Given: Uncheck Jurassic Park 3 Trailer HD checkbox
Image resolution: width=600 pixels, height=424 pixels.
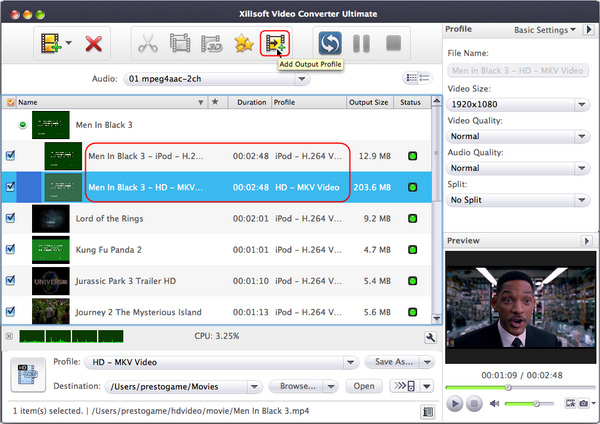Looking at the screenshot, I should [x=10, y=280].
